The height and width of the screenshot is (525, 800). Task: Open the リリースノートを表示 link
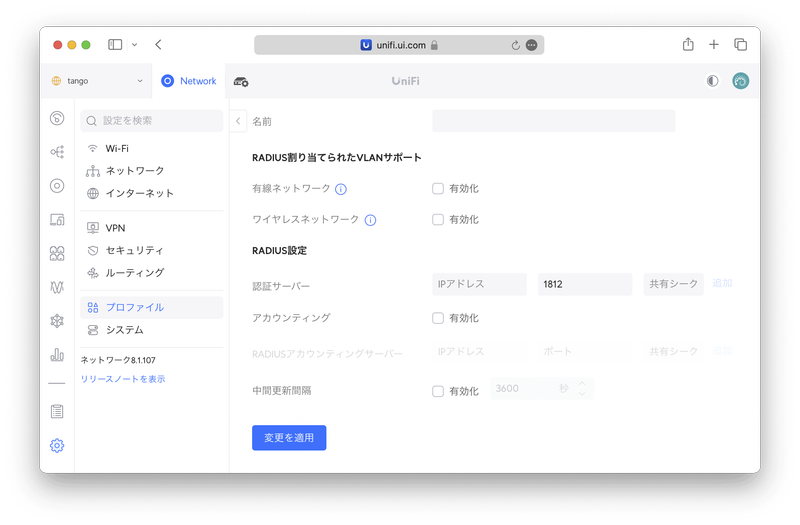click(122, 379)
